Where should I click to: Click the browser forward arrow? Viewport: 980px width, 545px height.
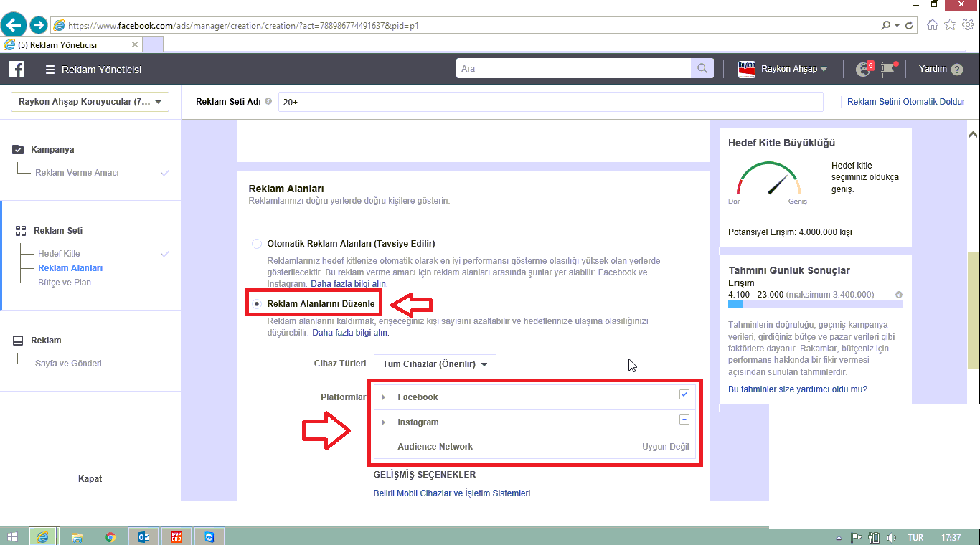click(39, 25)
